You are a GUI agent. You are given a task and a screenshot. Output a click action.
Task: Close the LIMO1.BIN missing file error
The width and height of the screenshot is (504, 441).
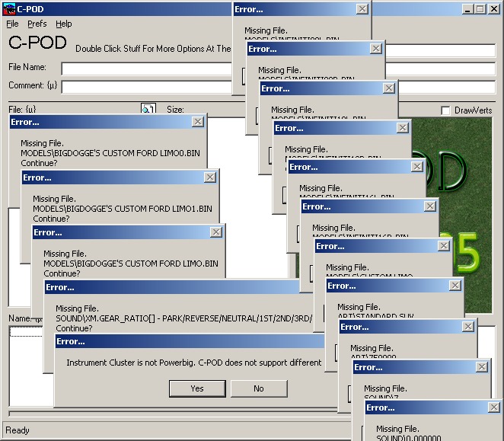pyautogui.click(x=210, y=177)
